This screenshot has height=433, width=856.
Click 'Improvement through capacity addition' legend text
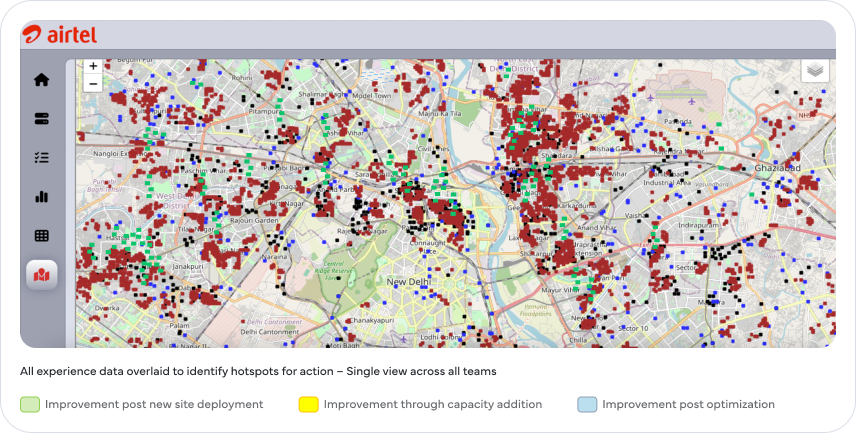pyautogui.click(x=433, y=405)
